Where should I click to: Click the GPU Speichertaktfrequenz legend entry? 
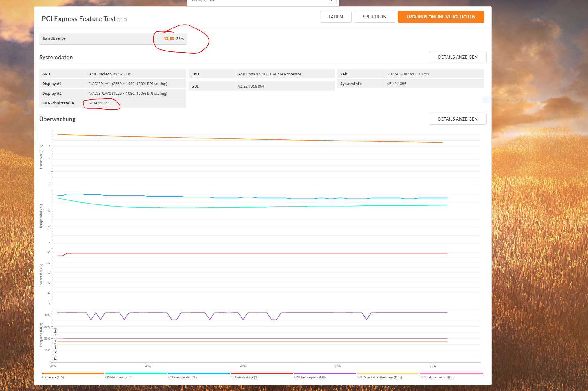coord(379,377)
